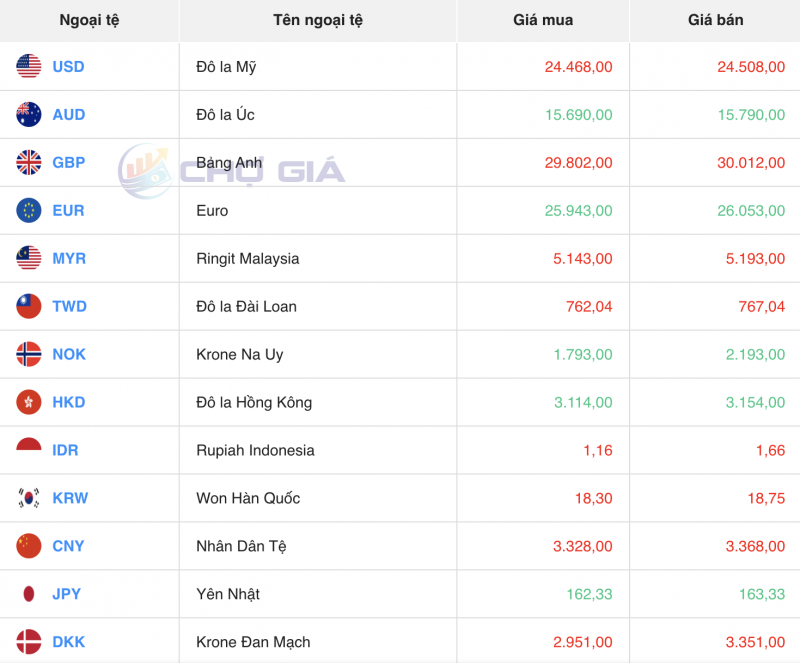Click the Ngoại tệ column header

pos(89,20)
